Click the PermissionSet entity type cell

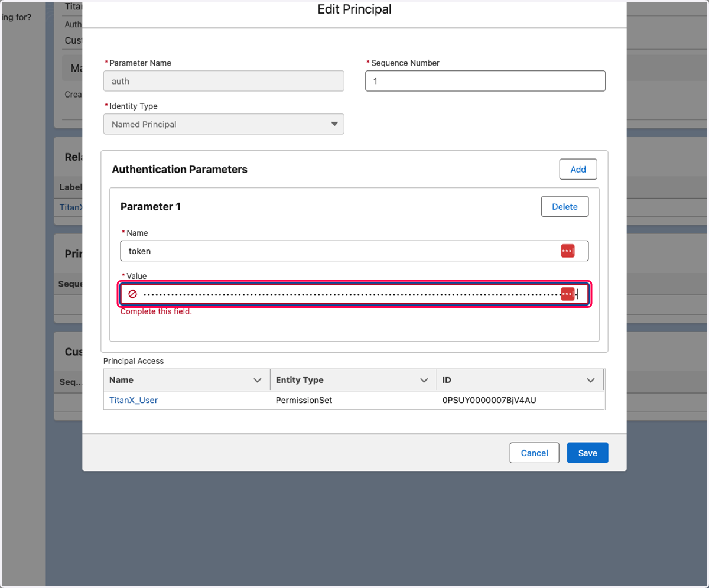click(304, 400)
